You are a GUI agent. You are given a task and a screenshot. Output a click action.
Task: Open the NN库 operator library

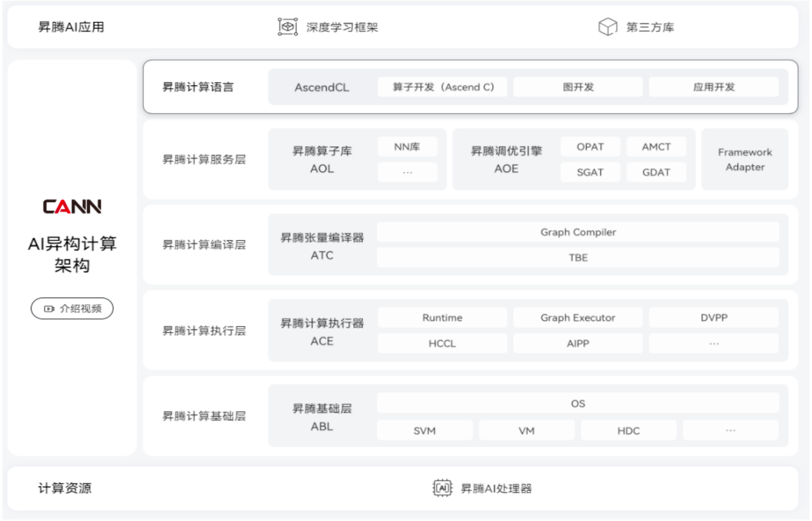(x=408, y=147)
